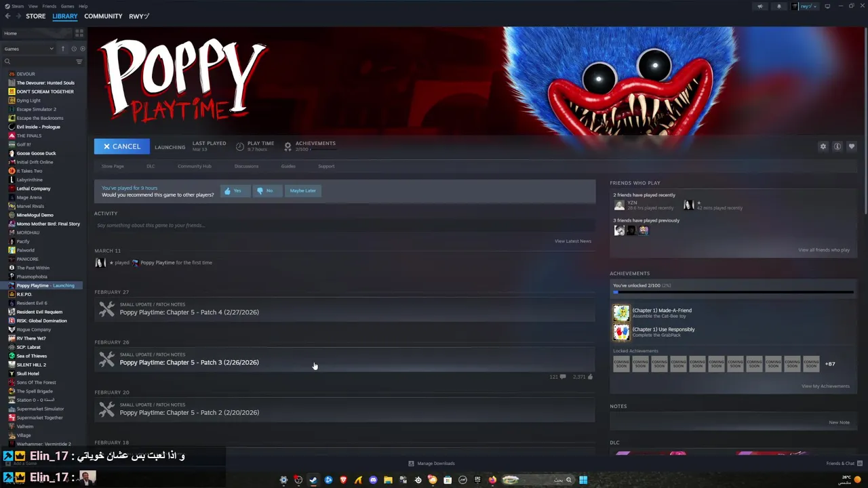Open Manage Downloads
This screenshot has height=488, width=868.
pyautogui.click(x=431, y=464)
